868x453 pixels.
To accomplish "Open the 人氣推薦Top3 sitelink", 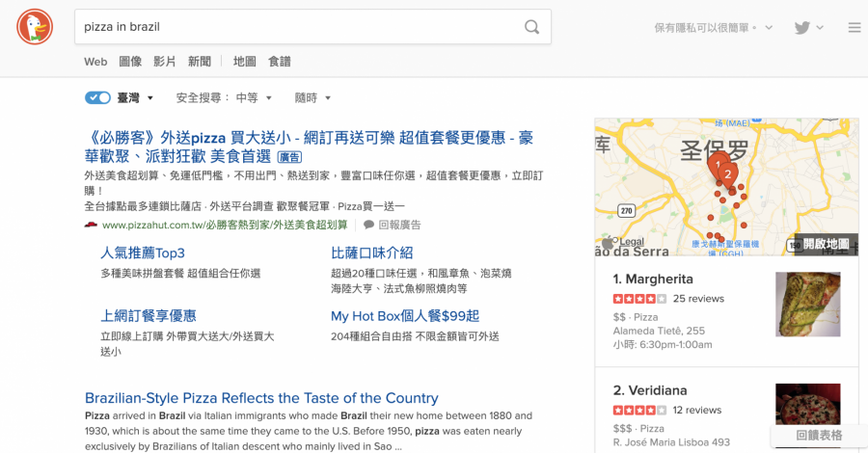I will pos(143,253).
